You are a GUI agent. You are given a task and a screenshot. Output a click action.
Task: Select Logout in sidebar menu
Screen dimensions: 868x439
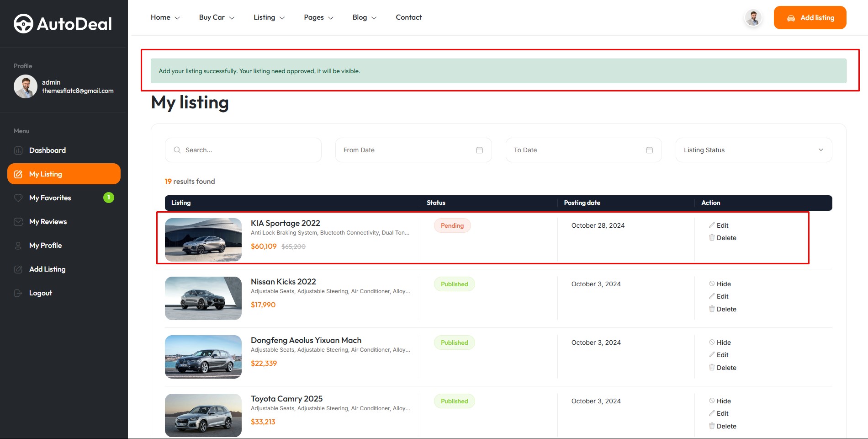(x=41, y=293)
